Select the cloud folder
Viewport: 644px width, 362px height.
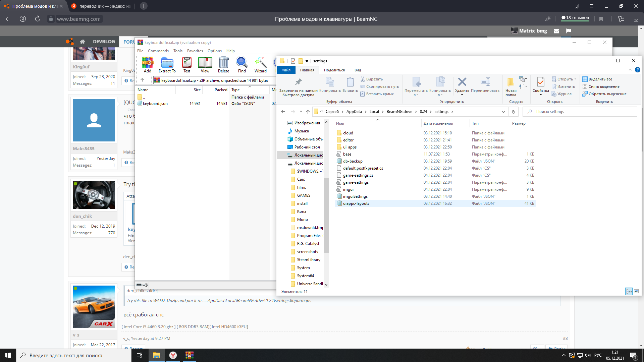click(435, 133)
